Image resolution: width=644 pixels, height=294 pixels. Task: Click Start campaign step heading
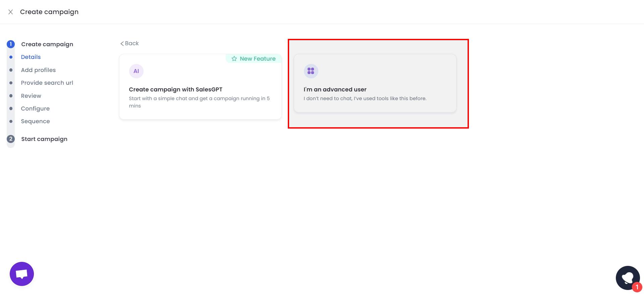point(44,139)
